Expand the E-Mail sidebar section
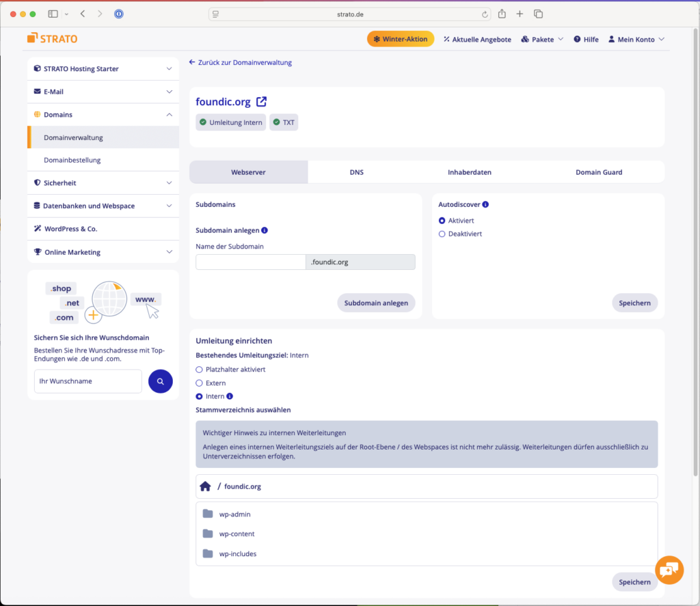The image size is (700, 606). pos(103,92)
